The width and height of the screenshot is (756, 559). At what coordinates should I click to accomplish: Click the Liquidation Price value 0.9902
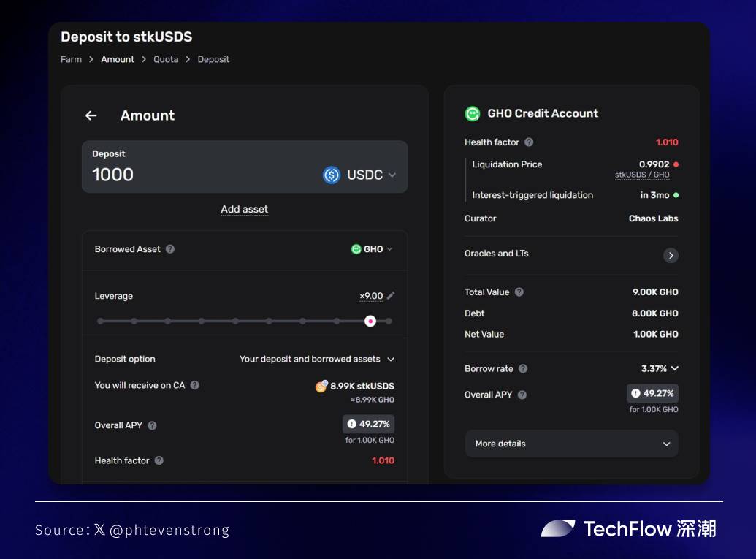tap(654, 164)
